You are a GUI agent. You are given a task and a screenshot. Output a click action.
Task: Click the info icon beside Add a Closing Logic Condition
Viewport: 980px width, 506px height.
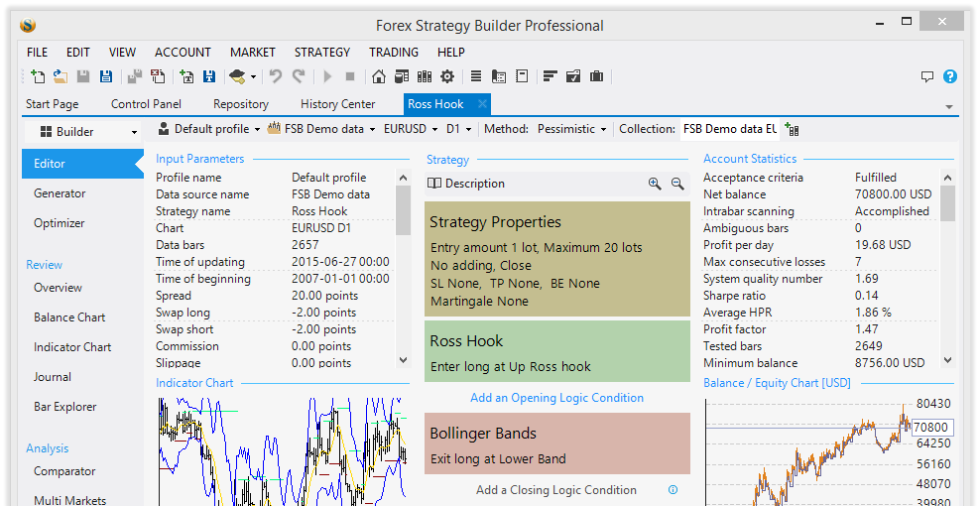[x=674, y=490]
